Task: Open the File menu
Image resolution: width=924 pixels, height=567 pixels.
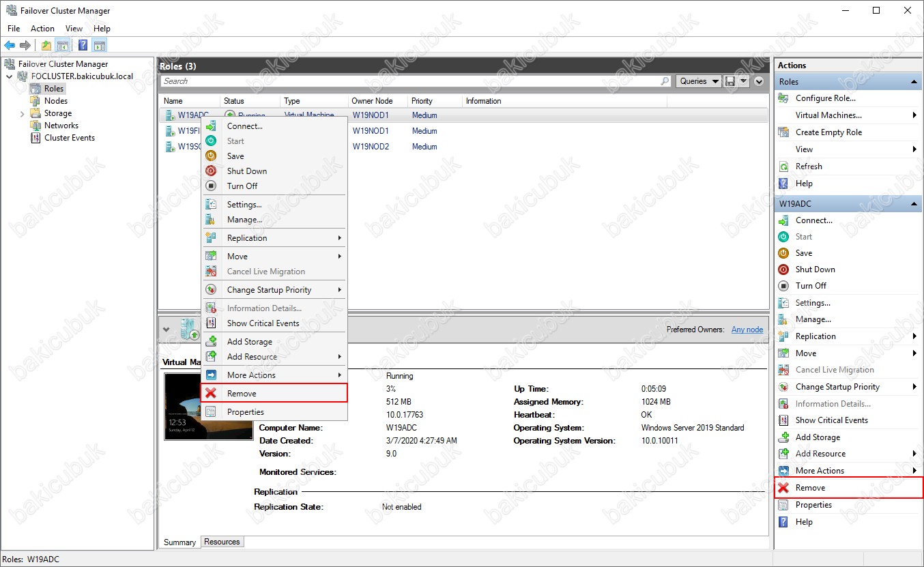Action: point(14,29)
